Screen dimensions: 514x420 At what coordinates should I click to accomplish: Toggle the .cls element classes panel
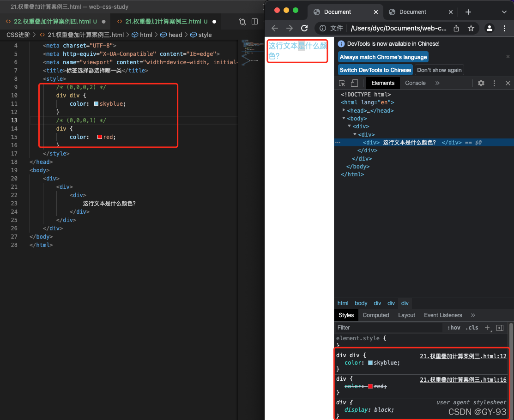pyautogui.click(x=472, y=328)
